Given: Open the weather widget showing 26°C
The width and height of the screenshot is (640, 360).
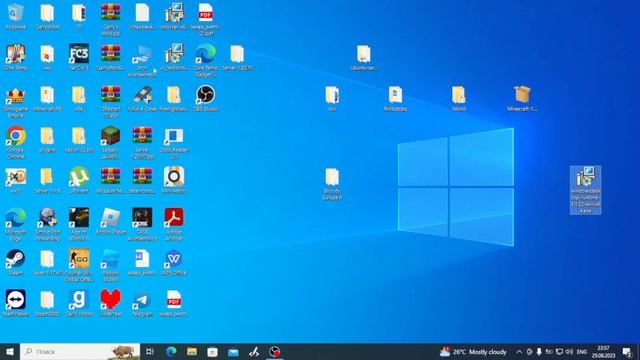Looking at the screenshot, I should [473, 352].
